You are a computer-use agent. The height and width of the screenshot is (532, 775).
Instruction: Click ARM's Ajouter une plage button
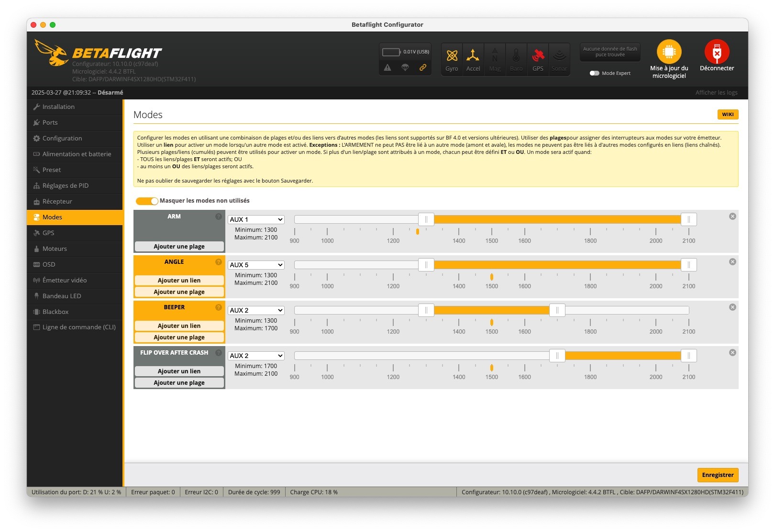[179, 247]
